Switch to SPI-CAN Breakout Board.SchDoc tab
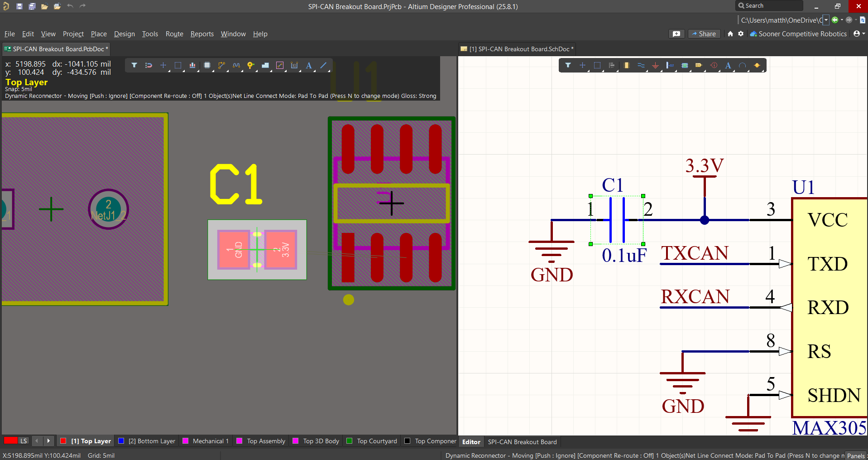The width and height of the screenshot is (868, 460). tap(517, 49)
